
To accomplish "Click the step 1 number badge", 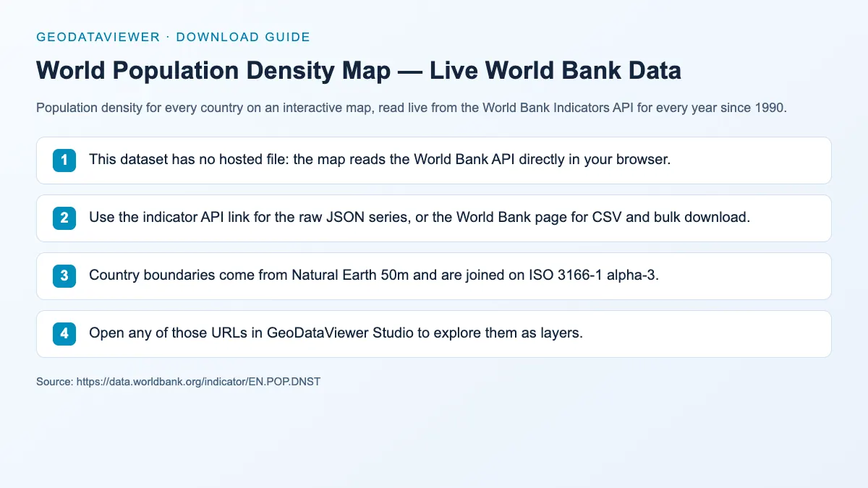I will pos(64,160).
